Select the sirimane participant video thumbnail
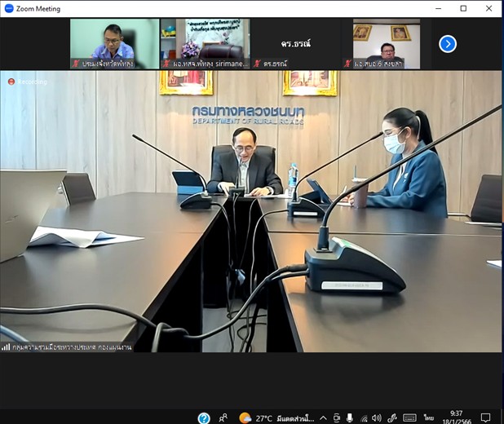Image resolution: width=504 pixels, height=424 pixels. click(x=206, y=44)
